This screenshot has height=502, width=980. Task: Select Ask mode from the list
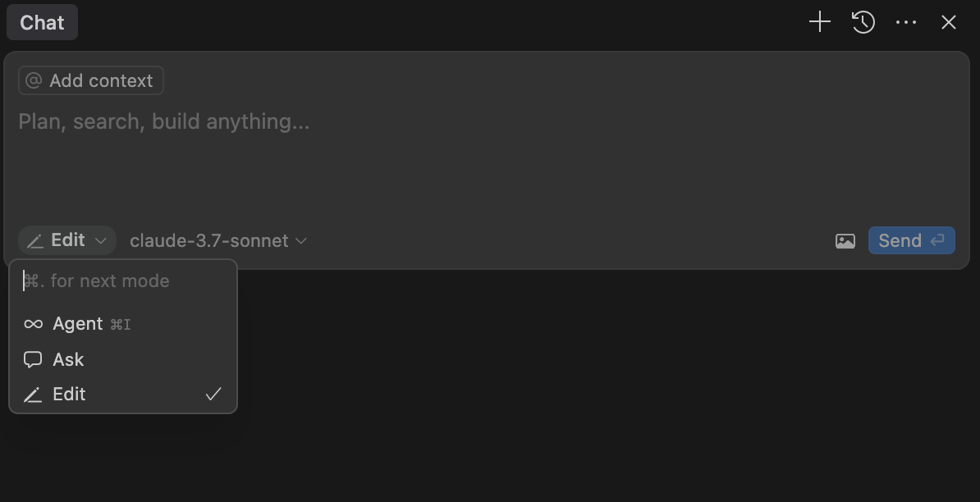click(x=69, y=359)
